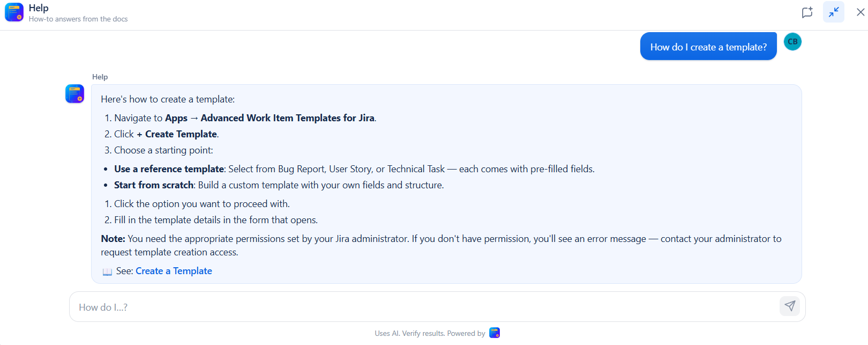Click the Powered by logo in the footer

click(x=495, y=333)
